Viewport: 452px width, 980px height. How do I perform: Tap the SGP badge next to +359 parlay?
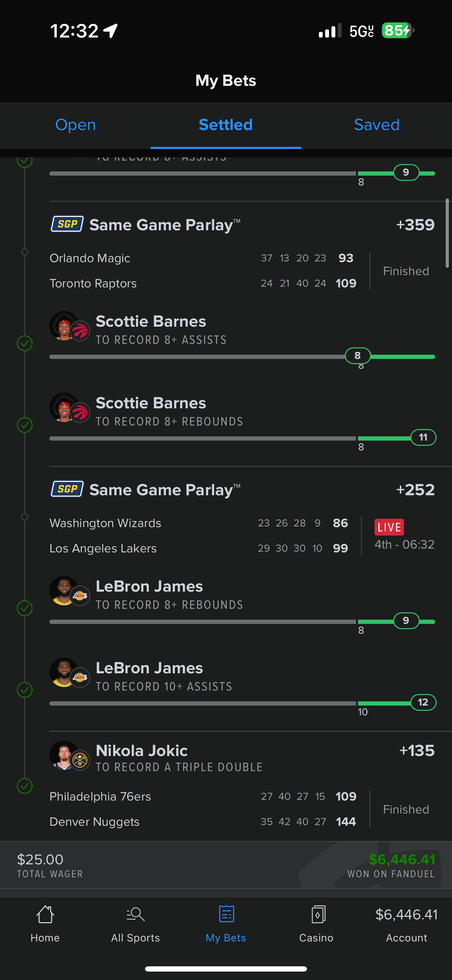click(67, 224)
